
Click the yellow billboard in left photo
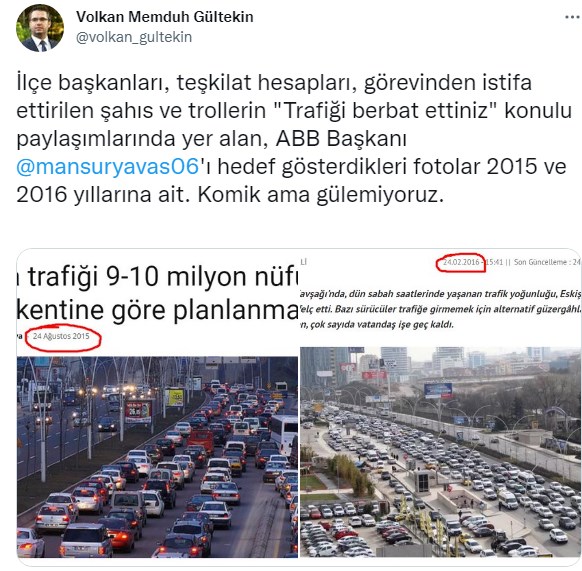pos(174,397)
